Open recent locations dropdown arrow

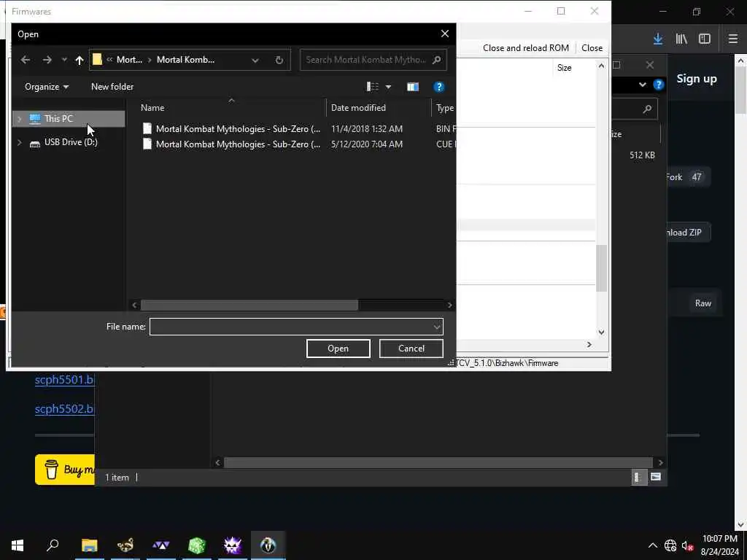click(64, 60)
